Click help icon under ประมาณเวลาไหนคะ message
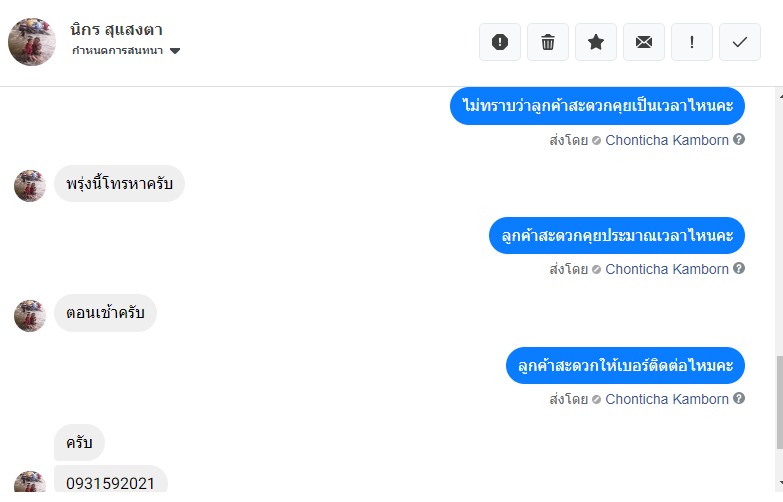 click(x=739, y=268)
